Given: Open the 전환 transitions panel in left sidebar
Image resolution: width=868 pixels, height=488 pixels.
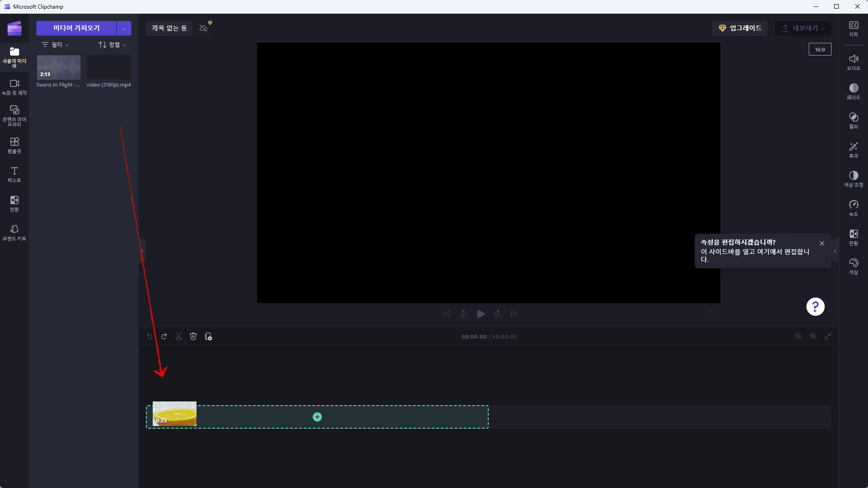Looking at the screenshot, I should 14,204.
